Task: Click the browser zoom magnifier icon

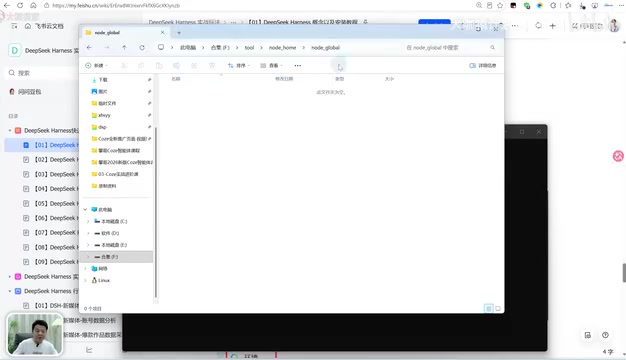Action: [479, 6]
